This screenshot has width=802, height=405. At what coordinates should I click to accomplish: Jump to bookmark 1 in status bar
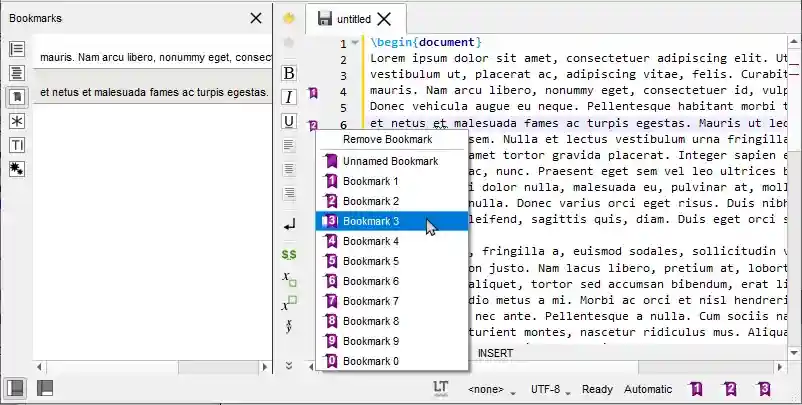pyautogui.click(x=696, y=389)
